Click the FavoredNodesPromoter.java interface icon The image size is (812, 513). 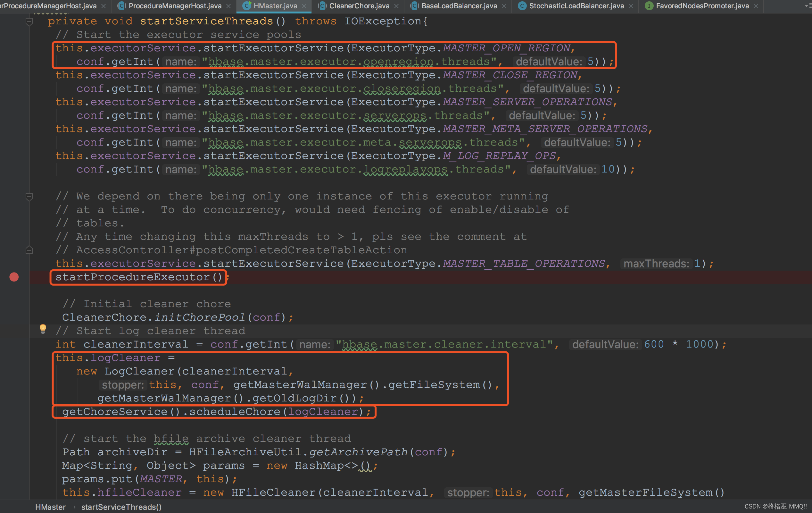649,6
